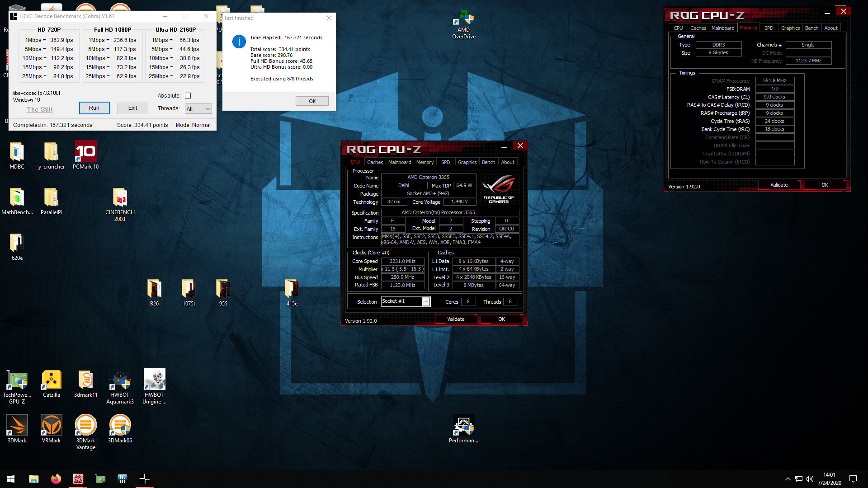868x488 pixels.
Task: Launch 3DMark Vantage shortcut
Action: coord(85,432)
